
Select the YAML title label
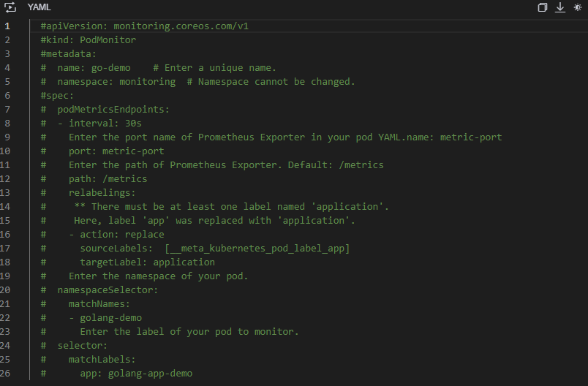39,7
